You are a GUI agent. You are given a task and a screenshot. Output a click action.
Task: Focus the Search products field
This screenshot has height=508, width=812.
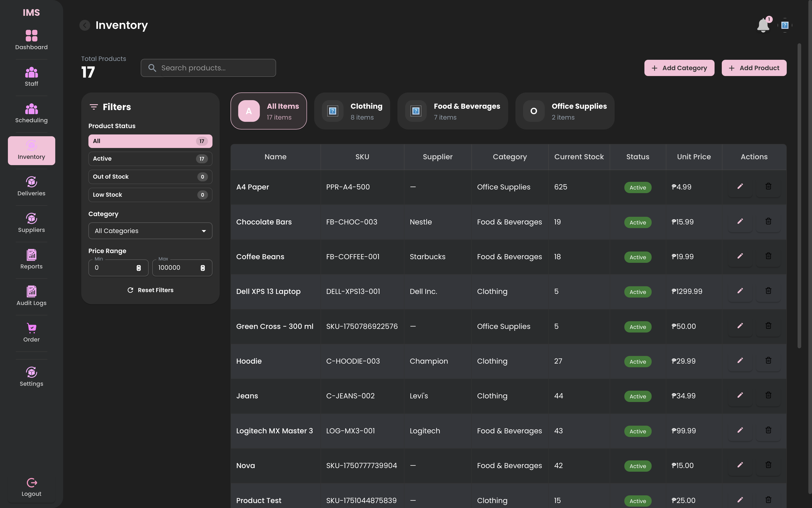click(x=208, y=68)
